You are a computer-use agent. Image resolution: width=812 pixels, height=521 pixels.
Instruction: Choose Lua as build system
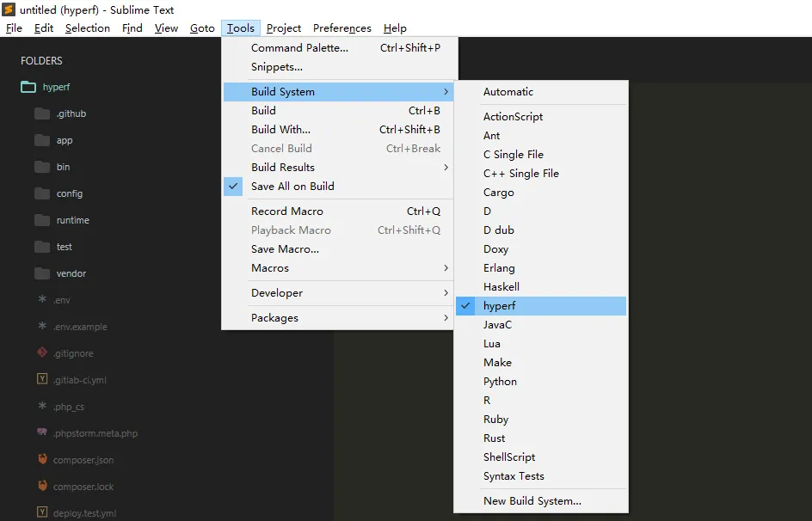pyautogui.click(x=541, y=344)
